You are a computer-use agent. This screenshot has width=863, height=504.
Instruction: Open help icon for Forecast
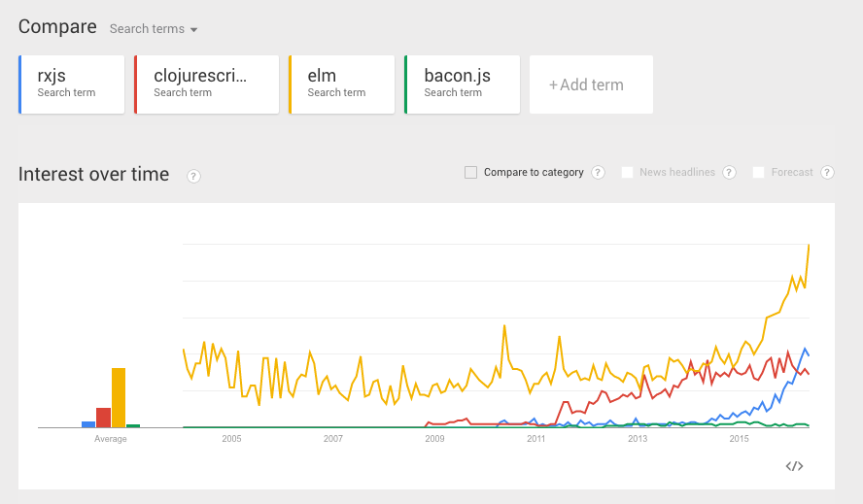[827, 172]
